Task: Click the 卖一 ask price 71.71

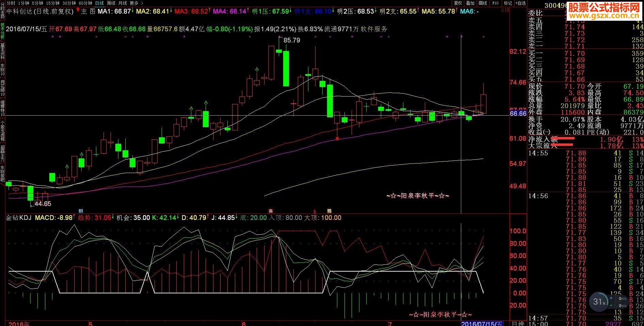Action: [x=575, y=47]
